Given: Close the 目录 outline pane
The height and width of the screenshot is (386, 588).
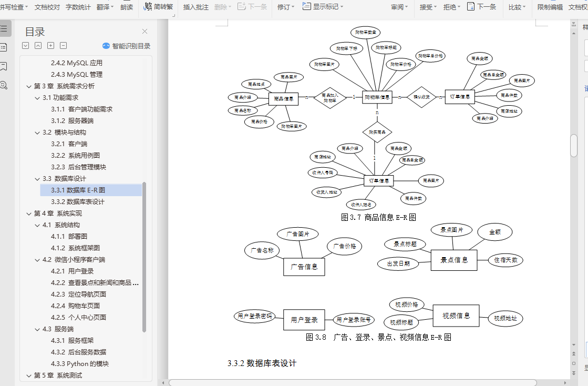Looking at the screenshot, I should pyautogui.click(x=145, y=32).
